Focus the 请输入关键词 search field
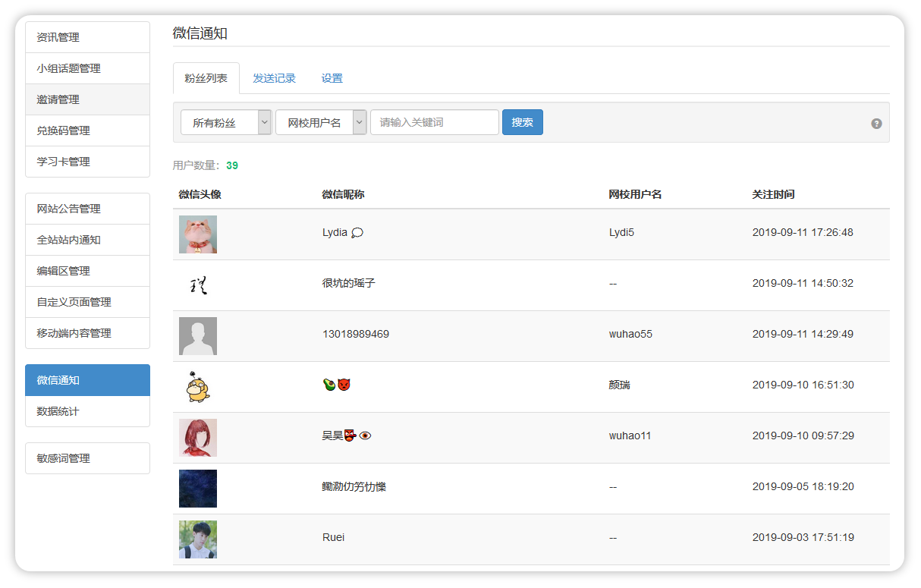The width and height of the screenshot is (921, 588). click(434, 122)
